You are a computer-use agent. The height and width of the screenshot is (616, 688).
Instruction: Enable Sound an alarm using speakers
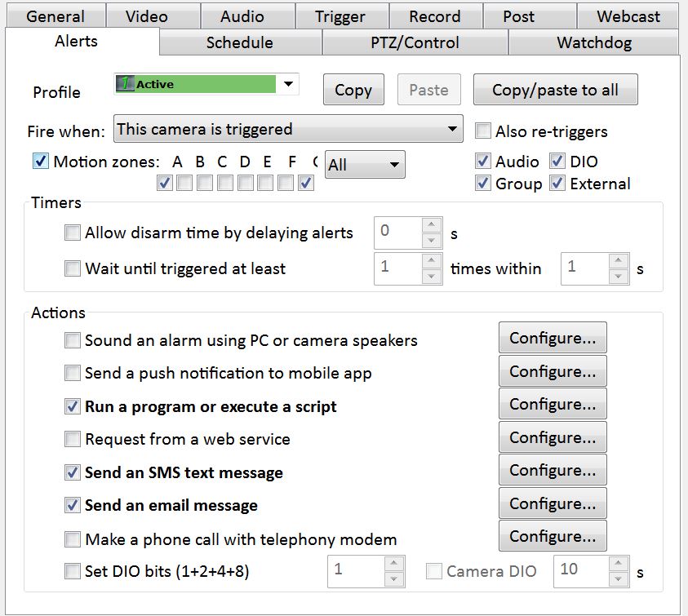73,340
